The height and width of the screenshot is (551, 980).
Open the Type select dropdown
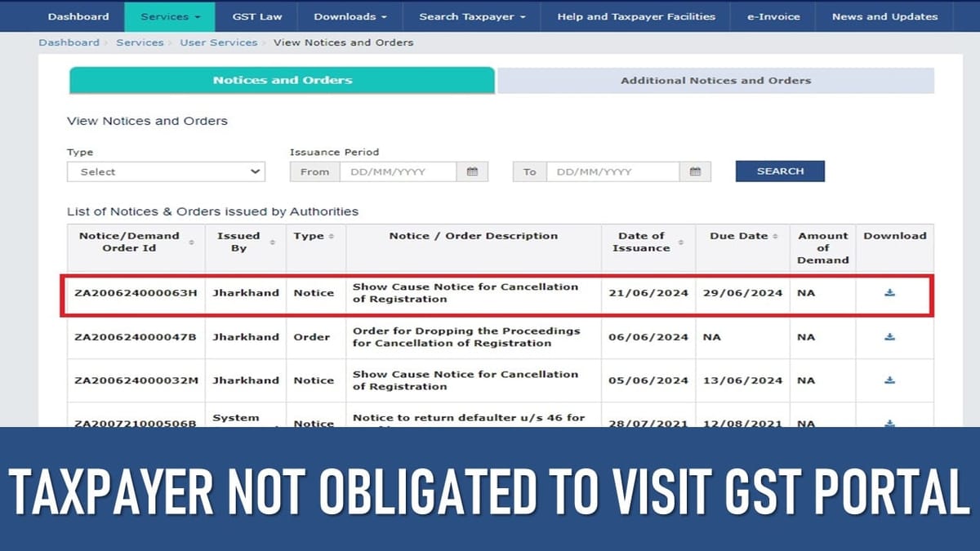click(166, 171)
